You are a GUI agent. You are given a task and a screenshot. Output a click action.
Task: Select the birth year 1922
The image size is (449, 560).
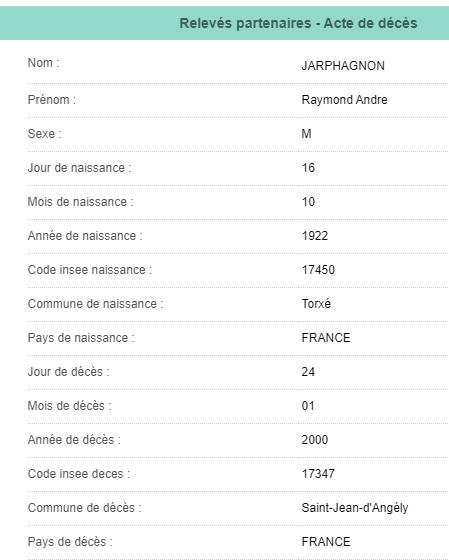[315, 236]
